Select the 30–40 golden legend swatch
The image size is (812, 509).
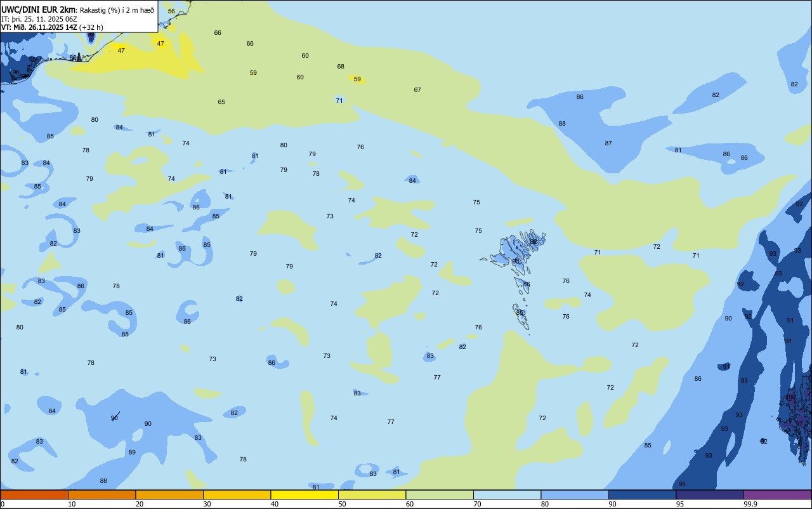point(237,494)
